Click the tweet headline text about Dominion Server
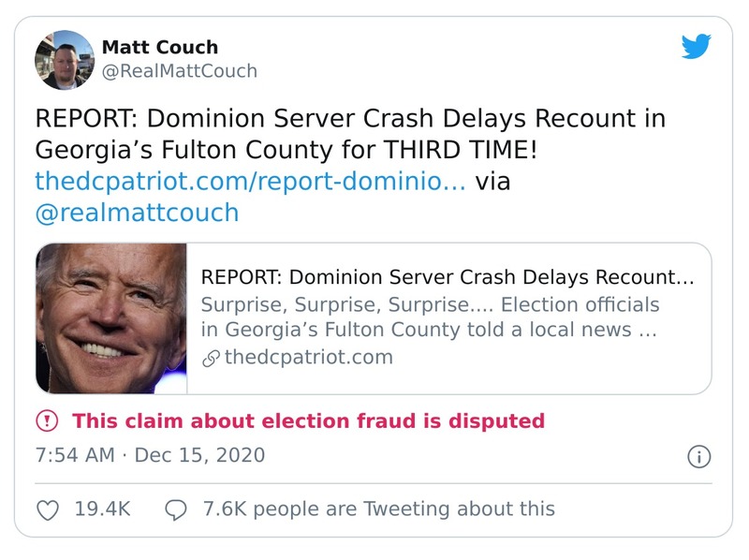This screenshot has width=749, height=560. pyautogui.click(x=356, y=134)
